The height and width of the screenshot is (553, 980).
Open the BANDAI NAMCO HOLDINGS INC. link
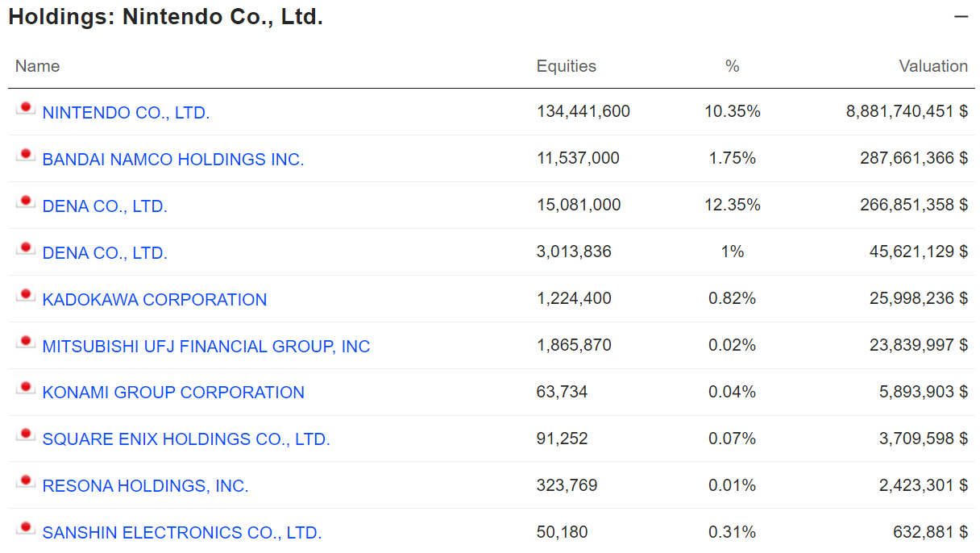click(x=172, y=160)
